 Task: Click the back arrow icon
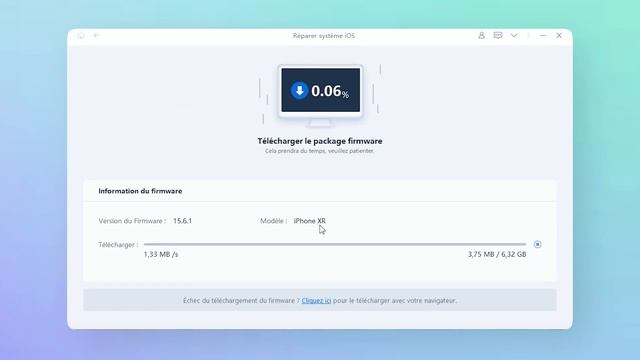click(97, 36)
